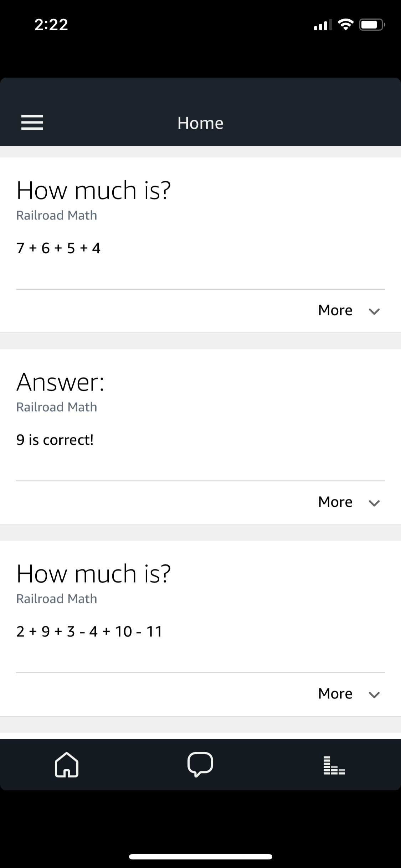Click chevron arrow on the Answer card
The image size is (401, 868).
(x=374, y=503)
